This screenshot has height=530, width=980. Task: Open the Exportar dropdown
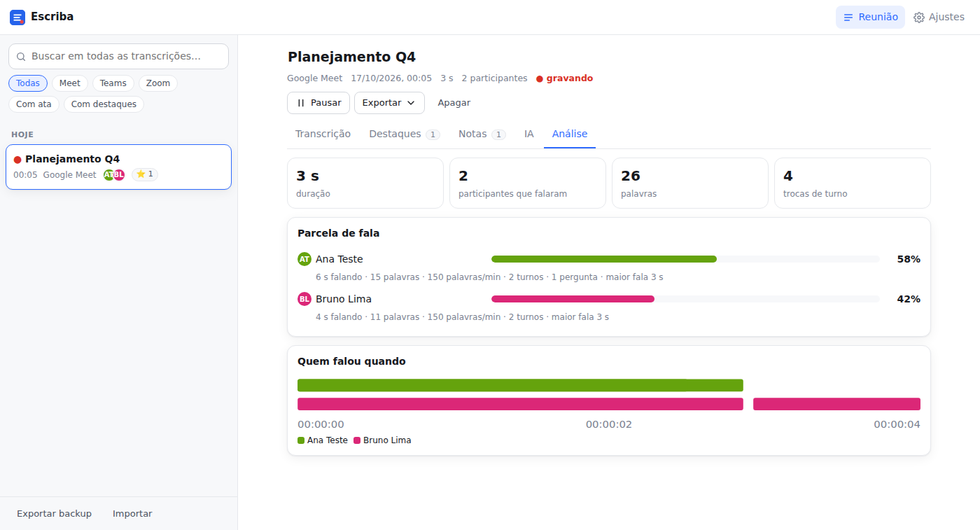389,103
